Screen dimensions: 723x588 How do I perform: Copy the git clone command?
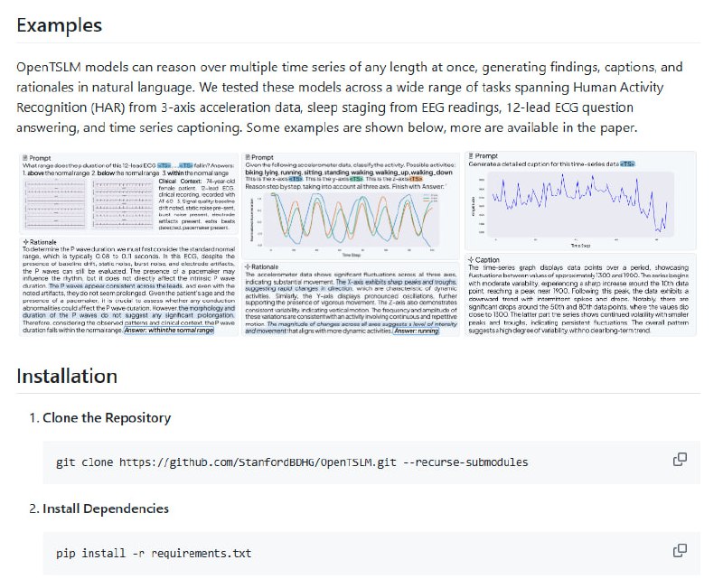681,461
